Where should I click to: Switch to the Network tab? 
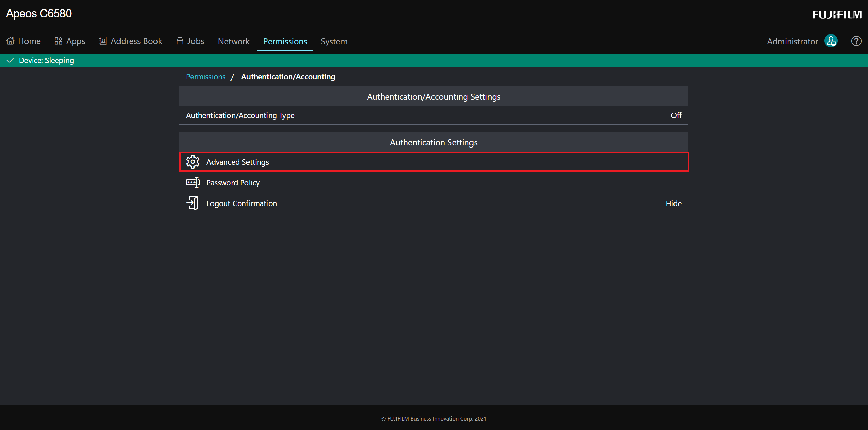pos(234,41)
